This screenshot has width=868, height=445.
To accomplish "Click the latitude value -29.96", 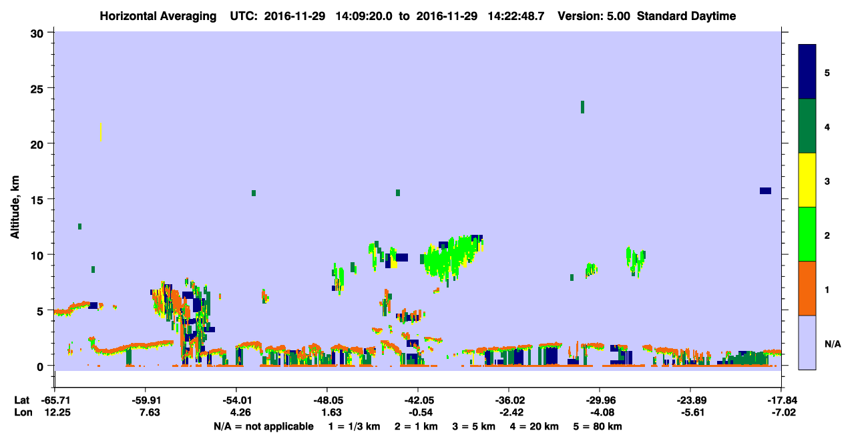I will click(x=600, y=400).
